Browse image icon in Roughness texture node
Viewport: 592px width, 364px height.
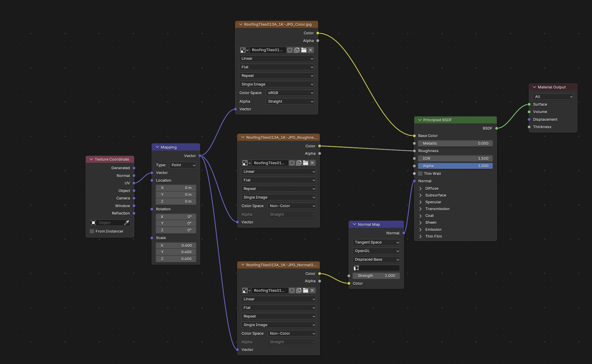pos(246,163)
